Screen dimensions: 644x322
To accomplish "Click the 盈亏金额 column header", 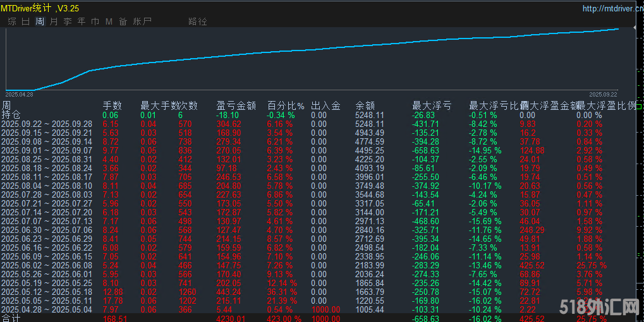I will [x=236, y=105].
